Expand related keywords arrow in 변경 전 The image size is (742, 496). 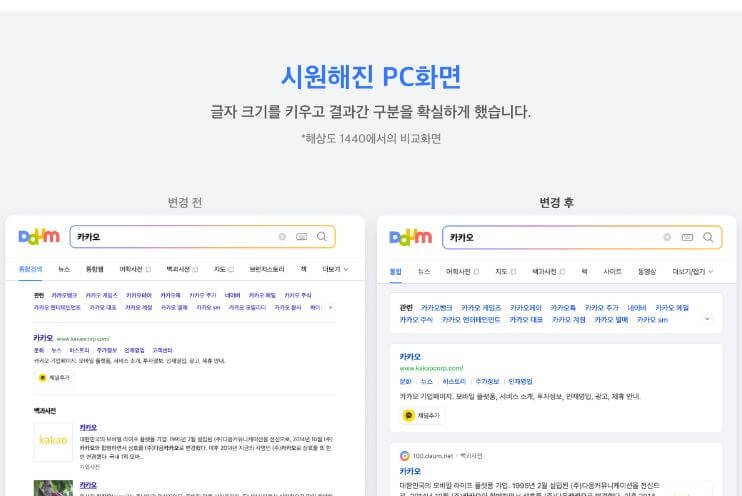(330, 308)
